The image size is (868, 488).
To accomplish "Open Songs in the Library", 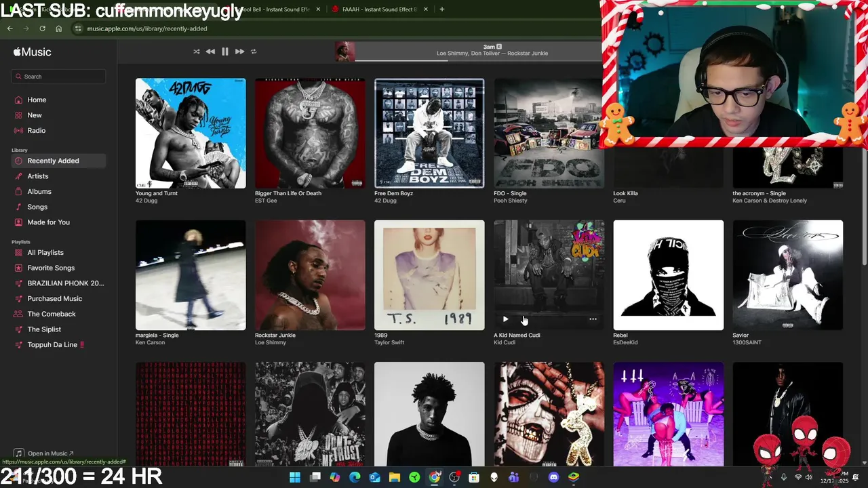I will pyautogui.click(x=58, y=207).
